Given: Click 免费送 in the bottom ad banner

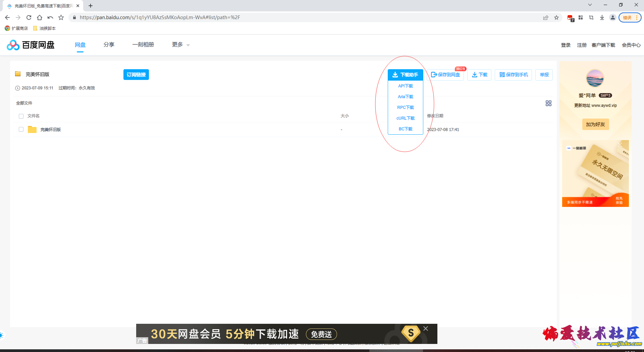Looking at the screenshot, I should click(321, 334).
